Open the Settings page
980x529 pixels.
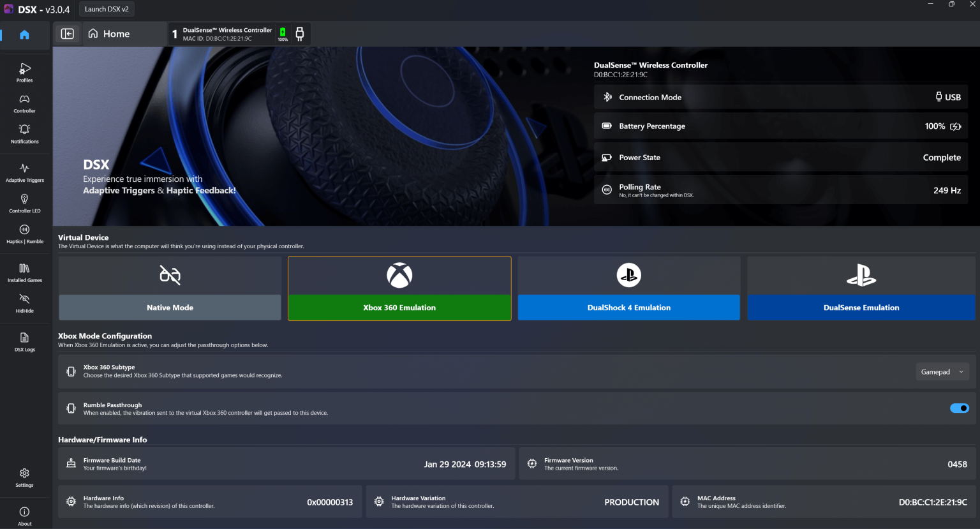point(24,477)
